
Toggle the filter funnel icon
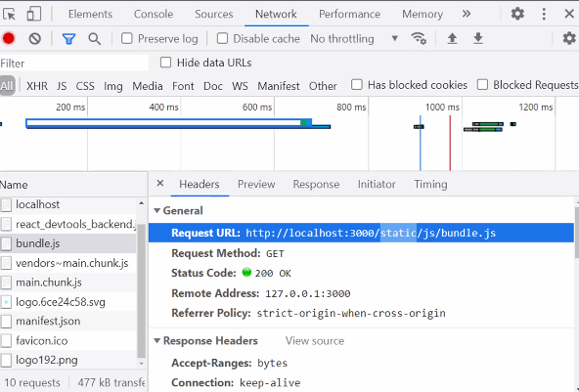(x=68, y=39)
